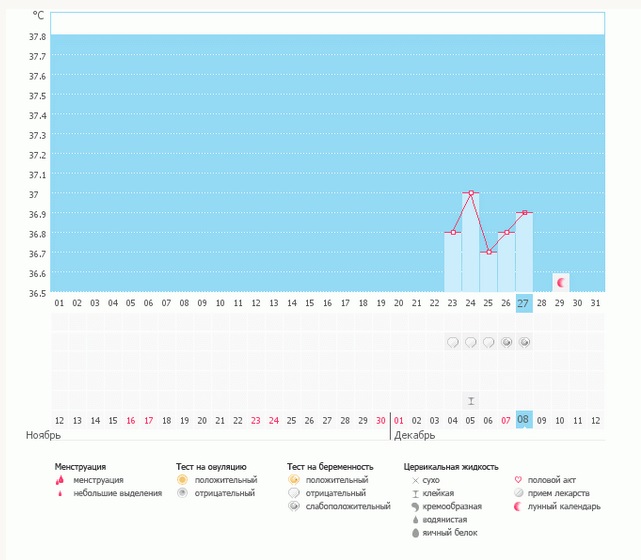Click the highlighted date 08 in December
Viewport: 641px width, 560px height.
[523, 421]
